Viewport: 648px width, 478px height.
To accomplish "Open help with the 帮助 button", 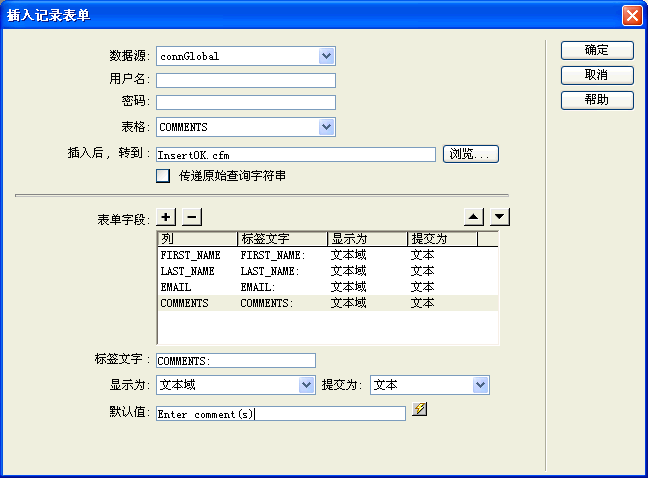I will point(596,100).
